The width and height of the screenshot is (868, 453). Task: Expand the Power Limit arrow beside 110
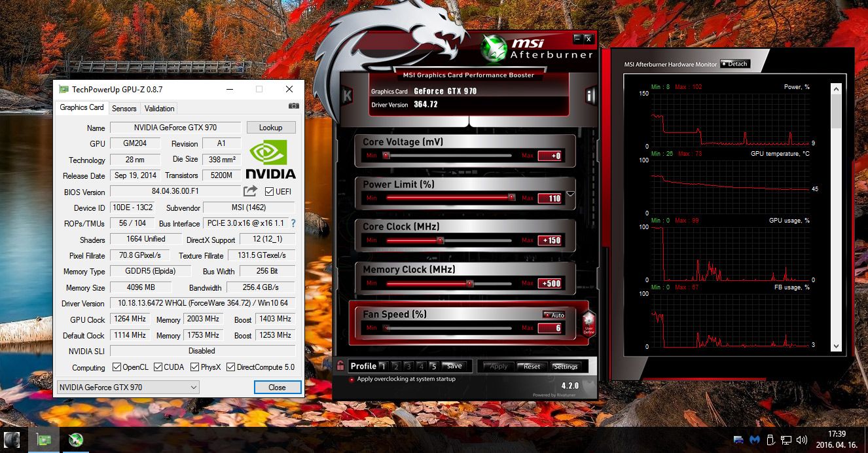(x=570, y=194)
